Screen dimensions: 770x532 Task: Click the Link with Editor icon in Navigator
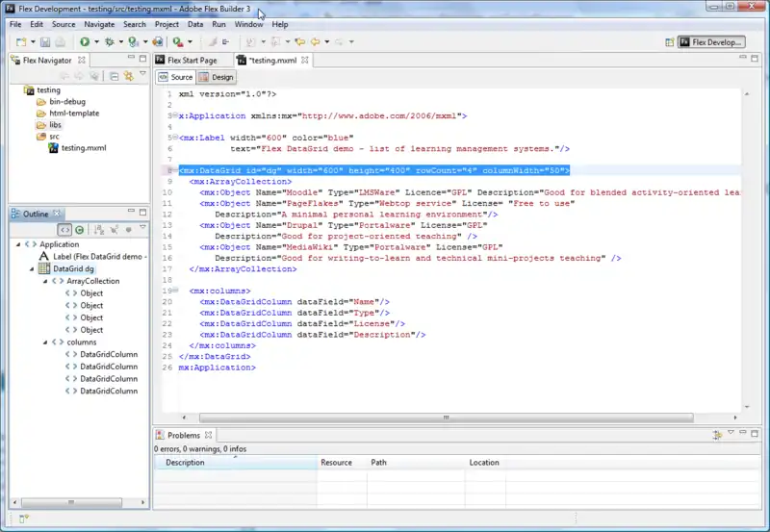click(128, 75)
